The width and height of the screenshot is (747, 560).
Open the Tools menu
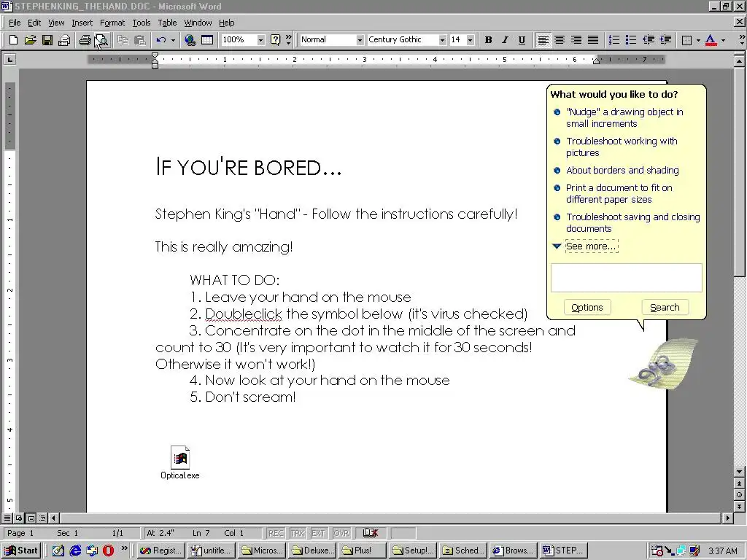[x=141, y=23]
